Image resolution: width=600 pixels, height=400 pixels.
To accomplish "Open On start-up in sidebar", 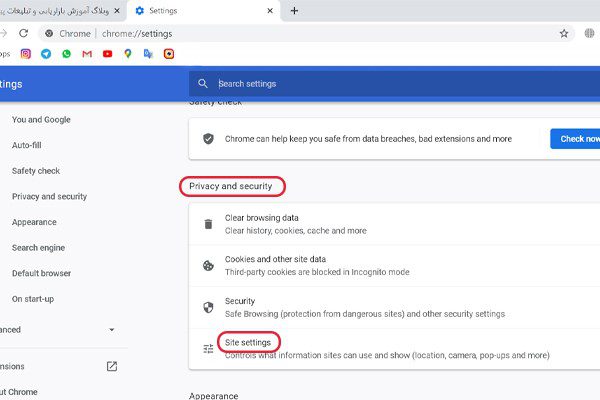I will point(33,299).
